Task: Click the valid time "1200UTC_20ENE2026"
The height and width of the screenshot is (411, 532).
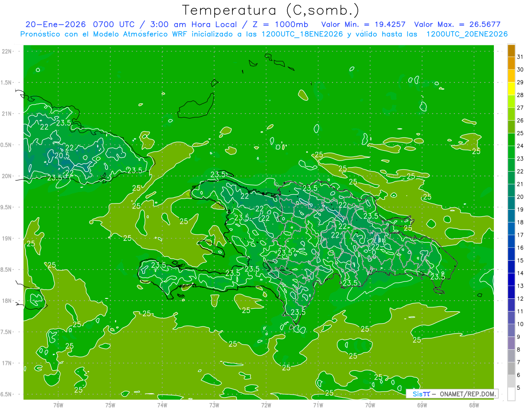Action: pos(467,34)
